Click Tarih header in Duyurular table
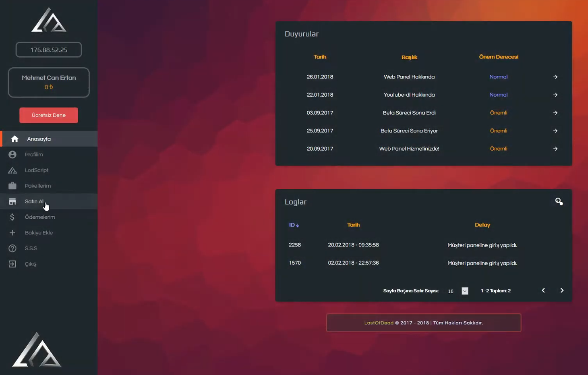 pyautogui.click(x=320, y=57)
